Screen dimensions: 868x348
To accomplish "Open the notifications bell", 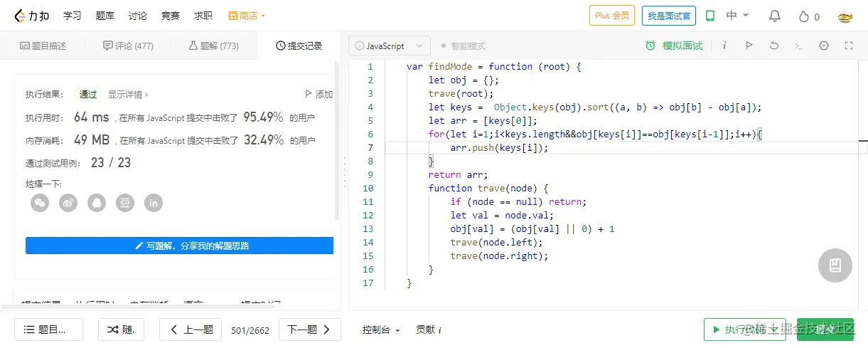I will tap(775, 16).
